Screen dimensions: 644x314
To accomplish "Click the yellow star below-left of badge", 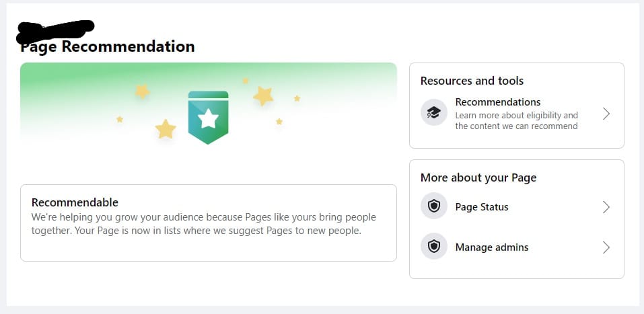I will click(166, 129).
